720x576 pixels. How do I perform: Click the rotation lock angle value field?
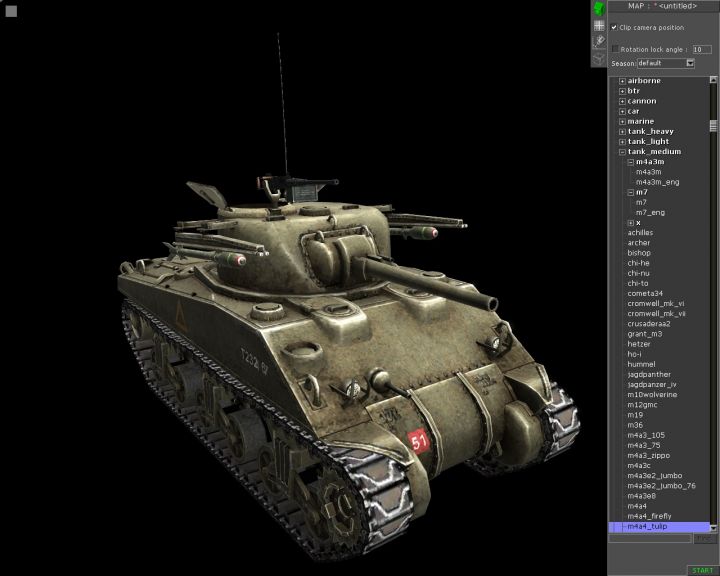click(x=701, y=48)
